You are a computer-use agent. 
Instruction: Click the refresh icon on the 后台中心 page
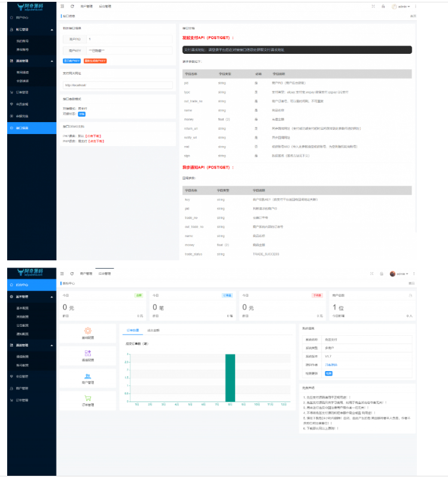tap(72, 274)
